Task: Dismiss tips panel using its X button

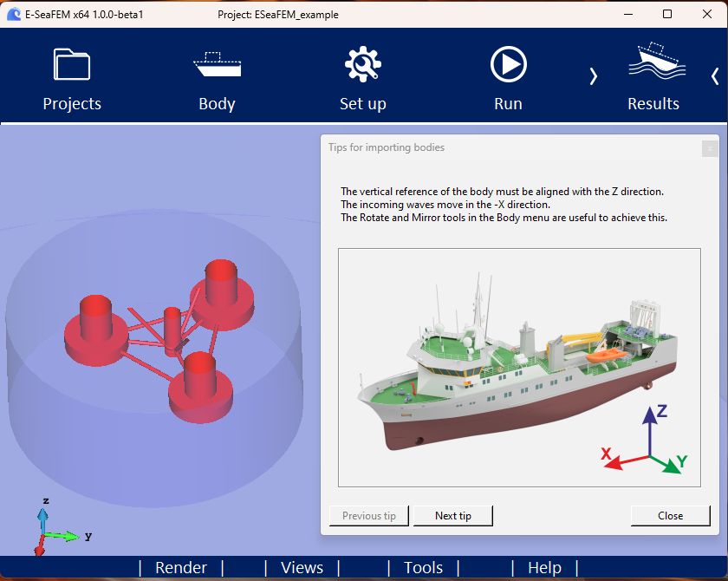Action: (x=710, y=148)
